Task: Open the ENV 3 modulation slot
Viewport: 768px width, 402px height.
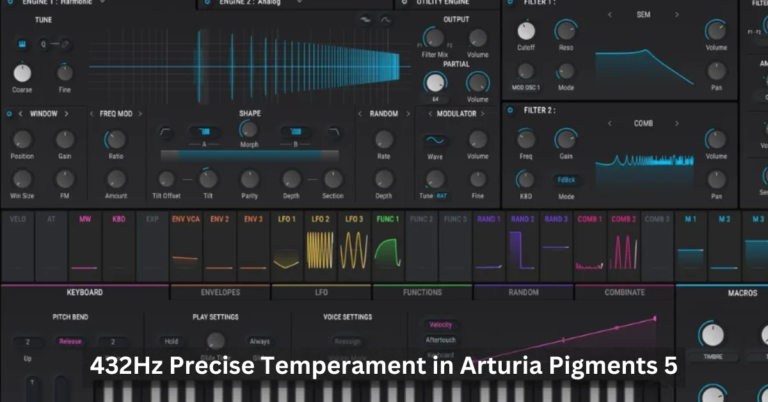Action: (x=253, y=246)
